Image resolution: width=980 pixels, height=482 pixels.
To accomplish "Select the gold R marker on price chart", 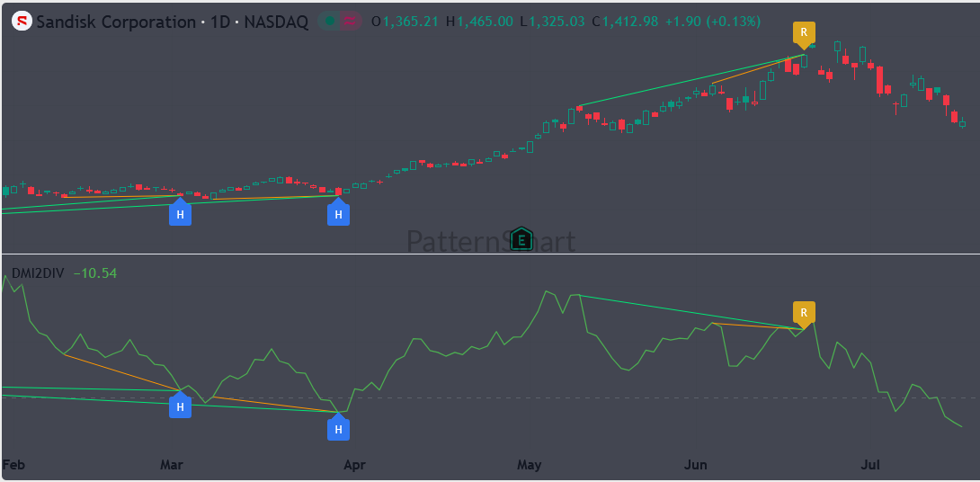I will click(804, 34).
